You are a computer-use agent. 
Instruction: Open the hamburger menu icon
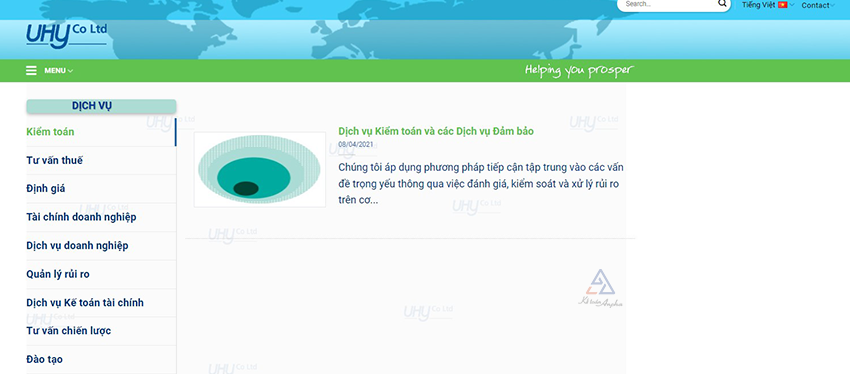tap(31, 70)
